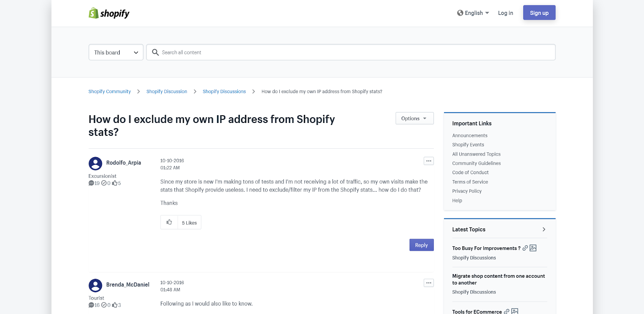
Task: Open Community Guidelines link
Action: click(x=476, y=163)
